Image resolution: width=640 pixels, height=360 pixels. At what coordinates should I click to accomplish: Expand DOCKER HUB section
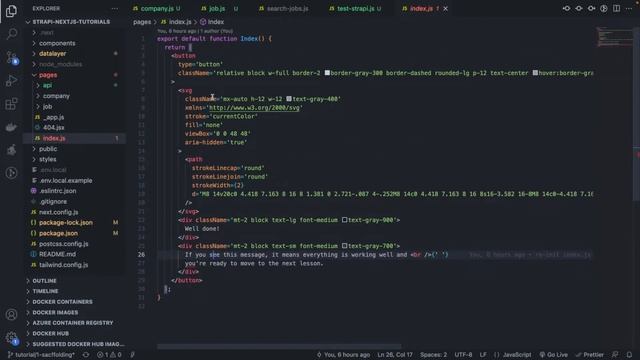(51, 333)
